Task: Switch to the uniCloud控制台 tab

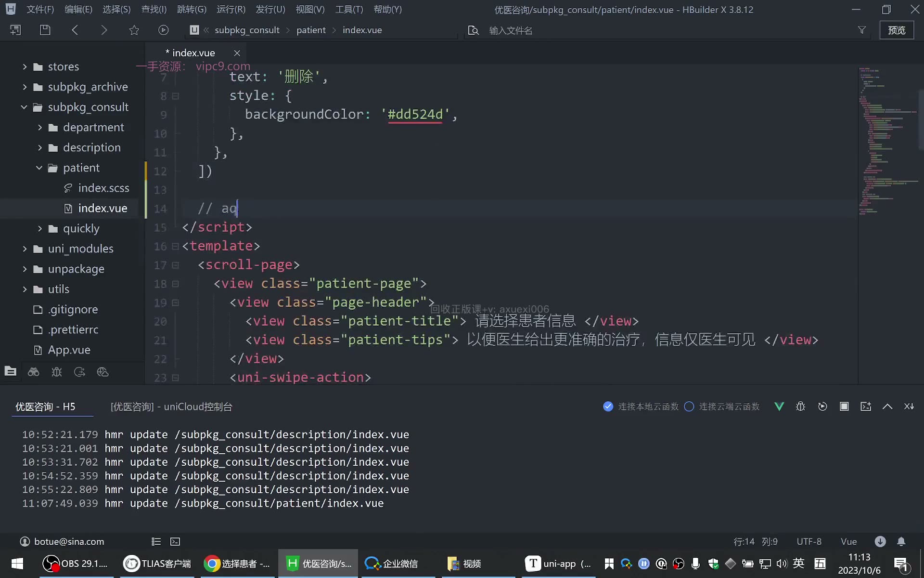Action: point(171,407)
